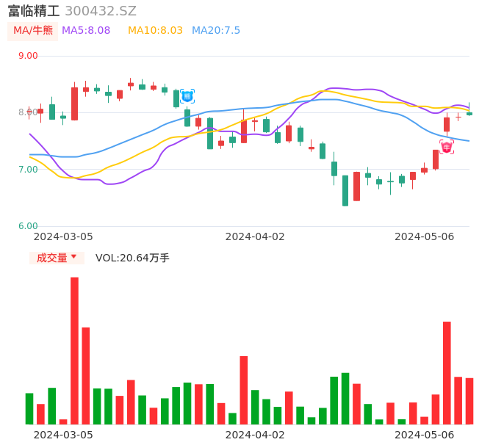Image resolution: width=504 pixels, height=445 pixels.
Task: Click the 7.00 price axis label
Action: tap(28, 170)
